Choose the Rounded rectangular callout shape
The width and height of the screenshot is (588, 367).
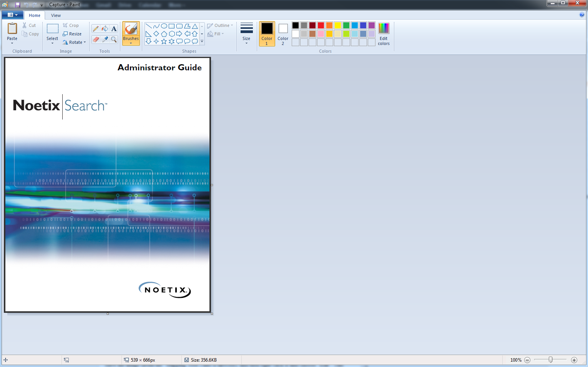179,41
